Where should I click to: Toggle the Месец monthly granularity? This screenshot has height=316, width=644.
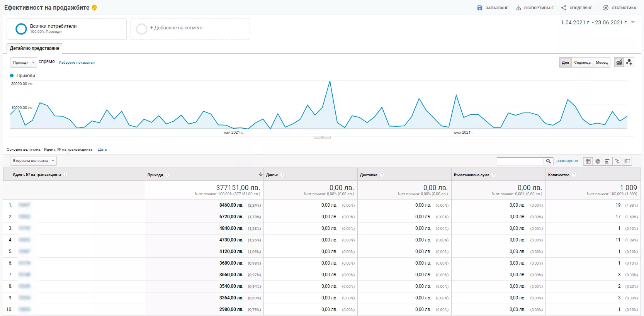tap(602, 63)
